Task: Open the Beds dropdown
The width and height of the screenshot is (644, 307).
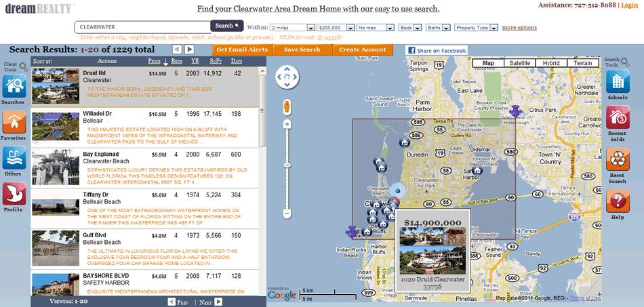Action: tap(410, 28)
